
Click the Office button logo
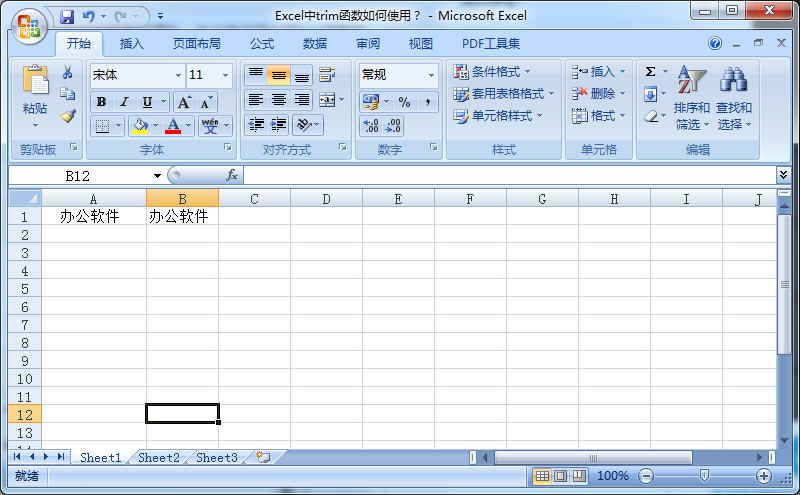[29, 27]
